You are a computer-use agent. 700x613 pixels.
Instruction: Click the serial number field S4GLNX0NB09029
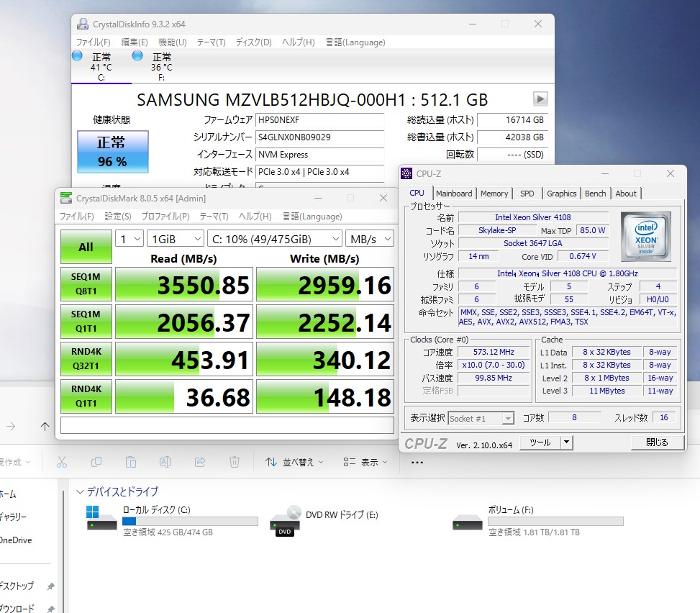tap(319, 137)
